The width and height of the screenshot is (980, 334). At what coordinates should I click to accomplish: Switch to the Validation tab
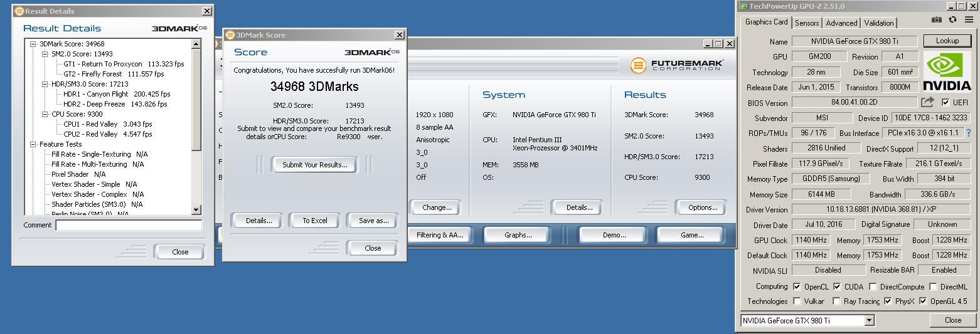tap(879, 23)
